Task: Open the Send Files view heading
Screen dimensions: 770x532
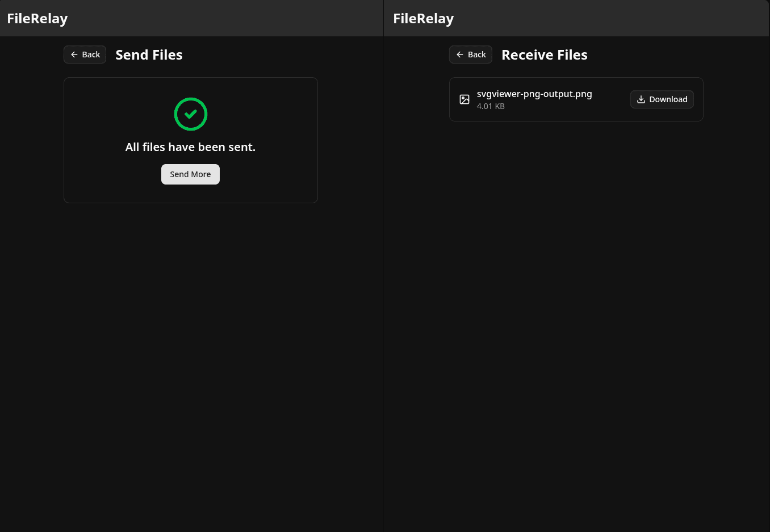Action: pyautogui.click(x=149, y=55)
